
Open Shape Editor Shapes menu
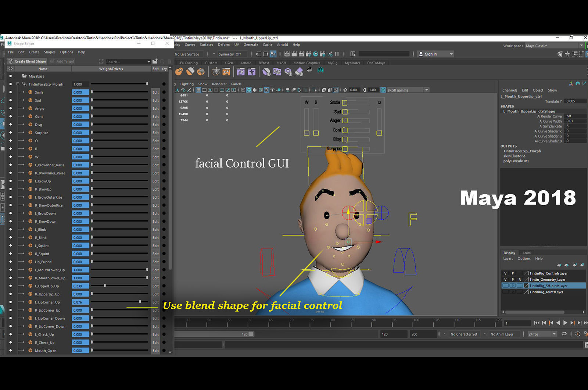click(50, 52)
